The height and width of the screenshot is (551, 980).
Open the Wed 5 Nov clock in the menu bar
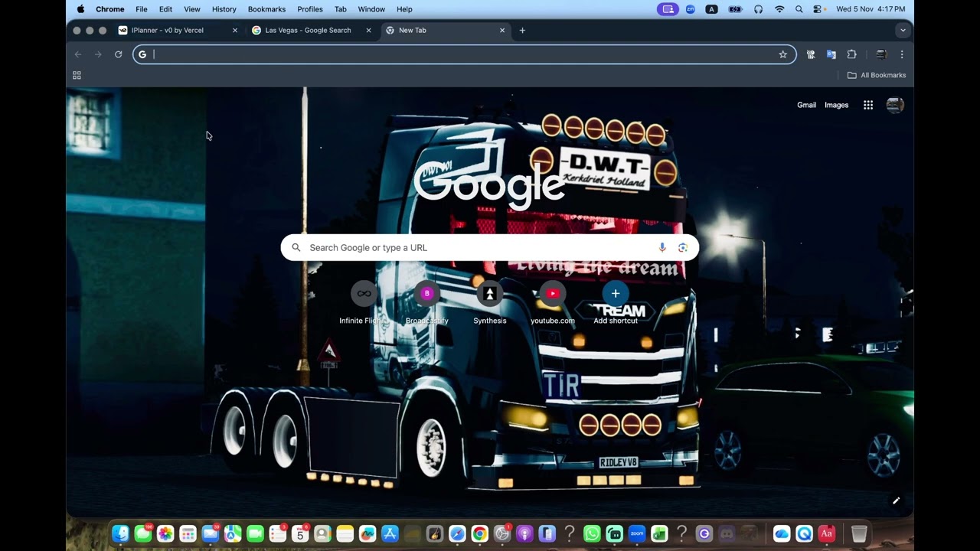[871, 9]
